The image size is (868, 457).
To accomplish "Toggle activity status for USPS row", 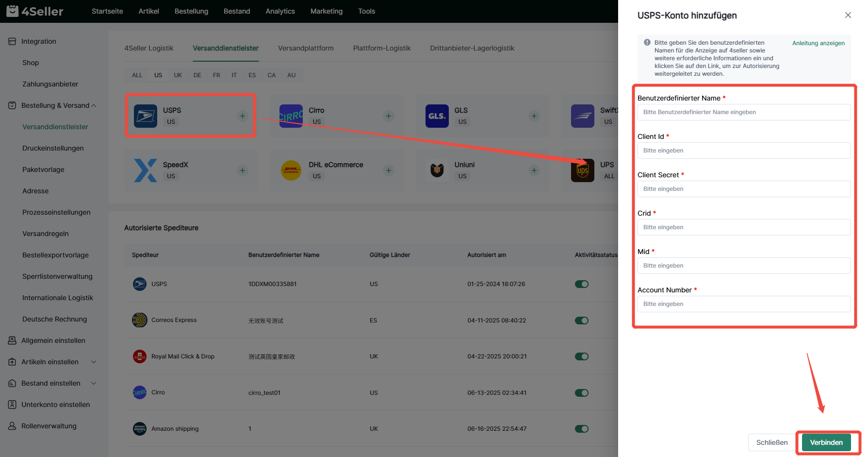I will (582, 284).
